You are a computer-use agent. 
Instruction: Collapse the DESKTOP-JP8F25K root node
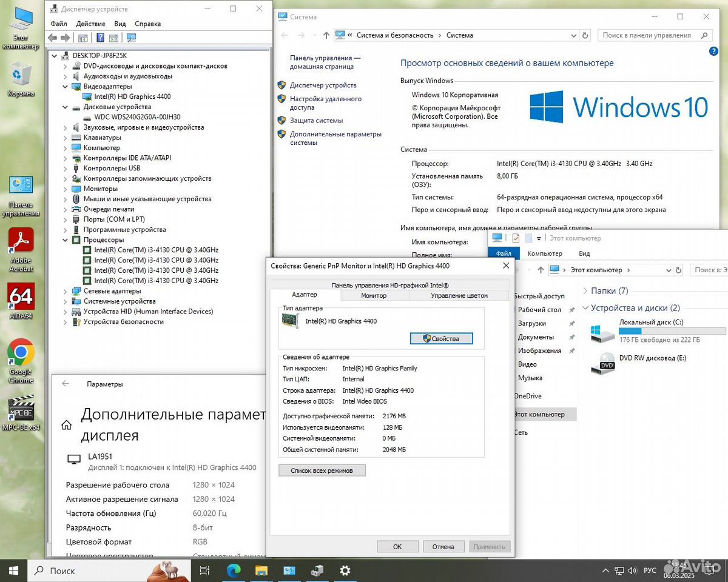tap(55, 56)
